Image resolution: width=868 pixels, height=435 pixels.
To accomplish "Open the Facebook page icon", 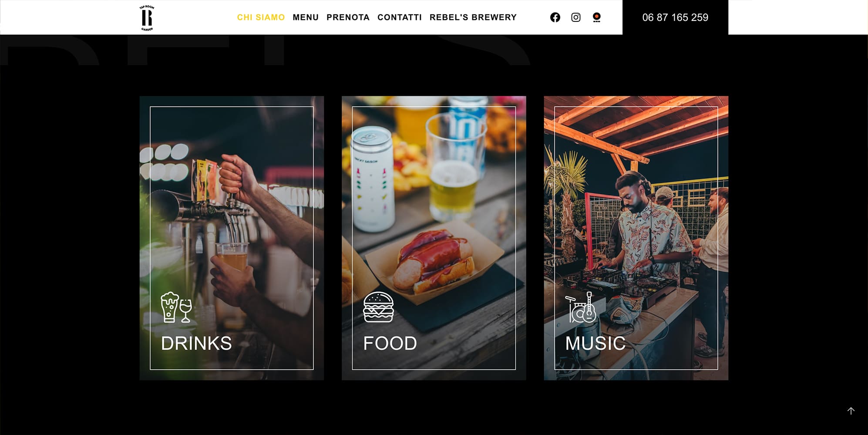I will pos(555,17).
